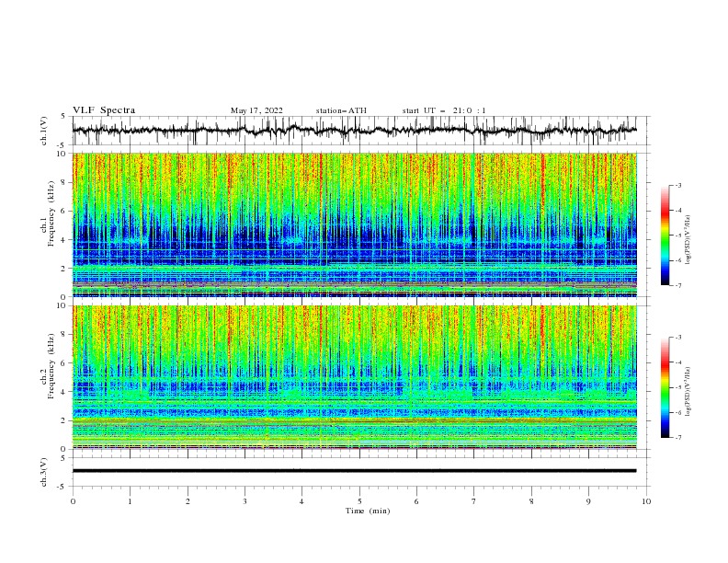Click the "station=ATH" header label
The width and height of the screenshot is (728, 563).
[341, 110]
